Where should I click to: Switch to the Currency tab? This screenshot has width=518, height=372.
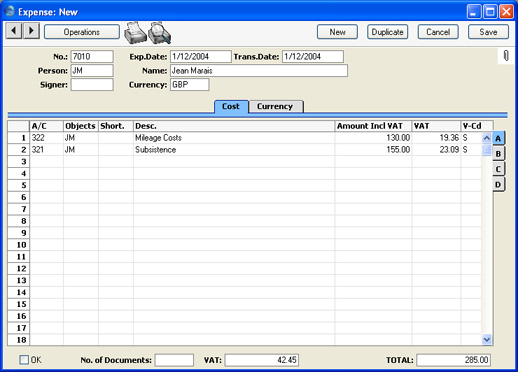click(x=275, y=106)
